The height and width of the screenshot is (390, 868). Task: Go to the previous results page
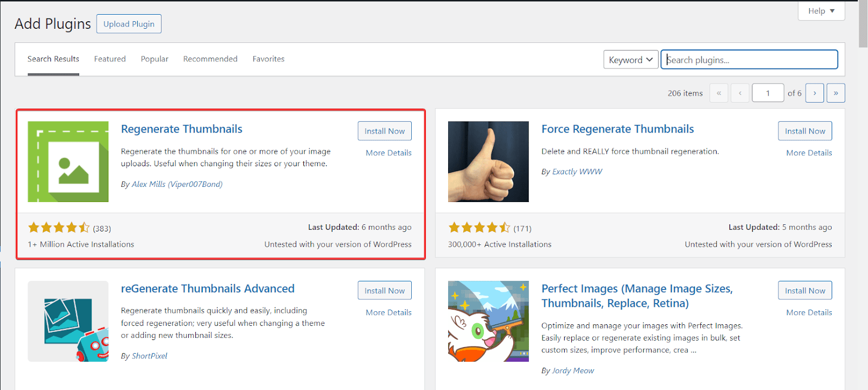tap(740, 93)
